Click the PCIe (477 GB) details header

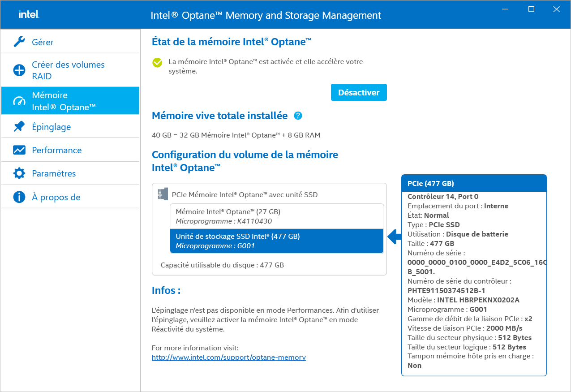click(x=474, y=183)
